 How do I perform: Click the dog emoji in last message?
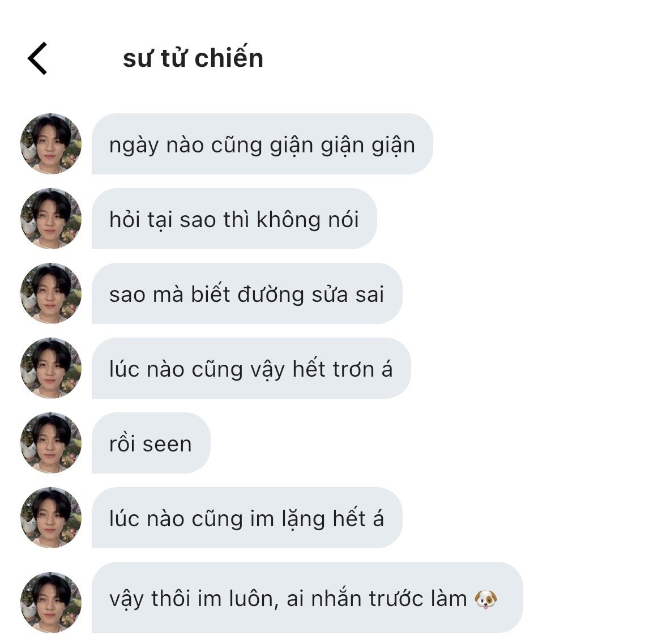(485, 599)
